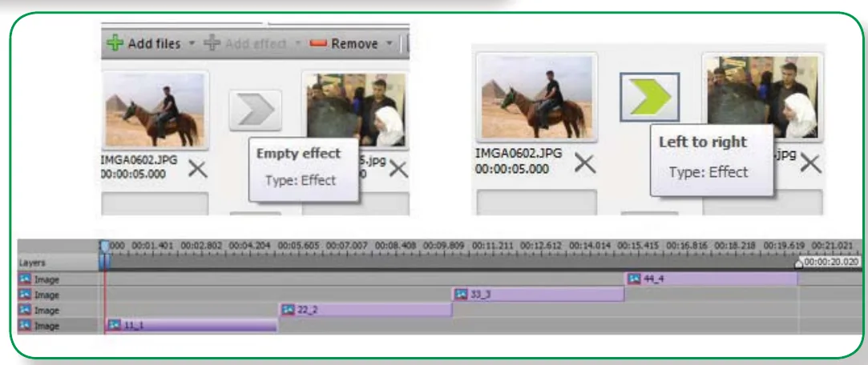The height and width of the screenshot is (365, 868).
Task: Click the image icon on clip 44_4
Action: tap(635, 279)
